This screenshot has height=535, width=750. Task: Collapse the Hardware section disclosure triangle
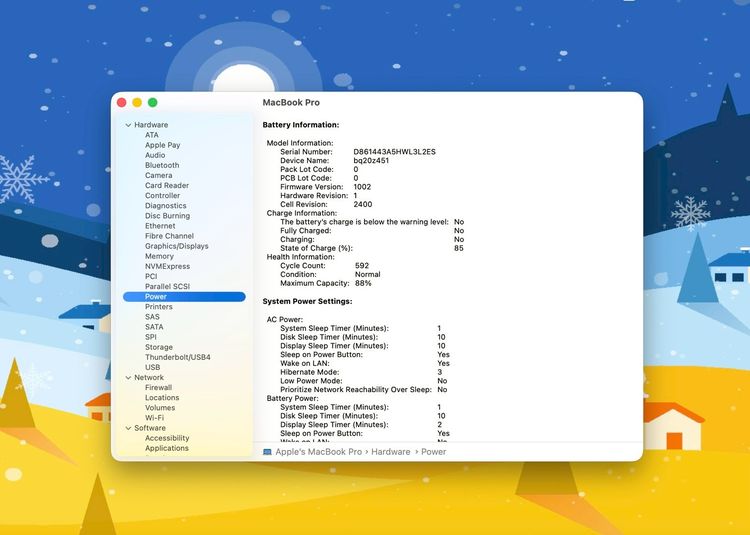[128, 125]
